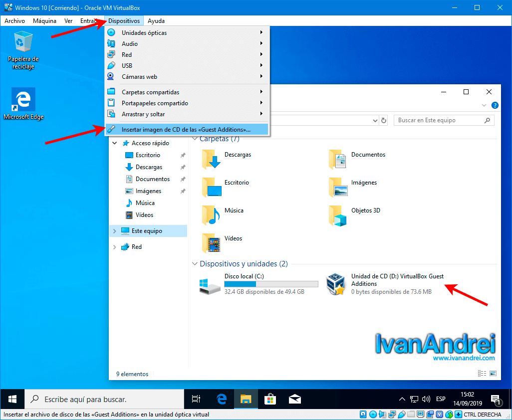Click Buscar en Este equipo search box
The width and height of the screenshot is (512, 420).
(x=444, y=120)
